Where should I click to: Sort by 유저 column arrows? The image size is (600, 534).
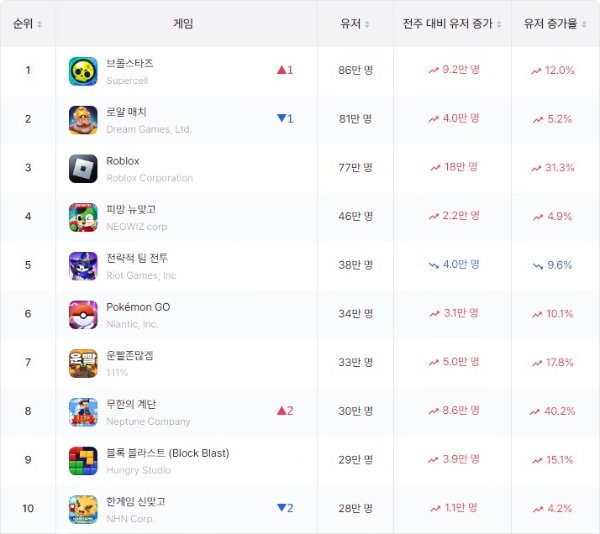[x=367, y=24]
